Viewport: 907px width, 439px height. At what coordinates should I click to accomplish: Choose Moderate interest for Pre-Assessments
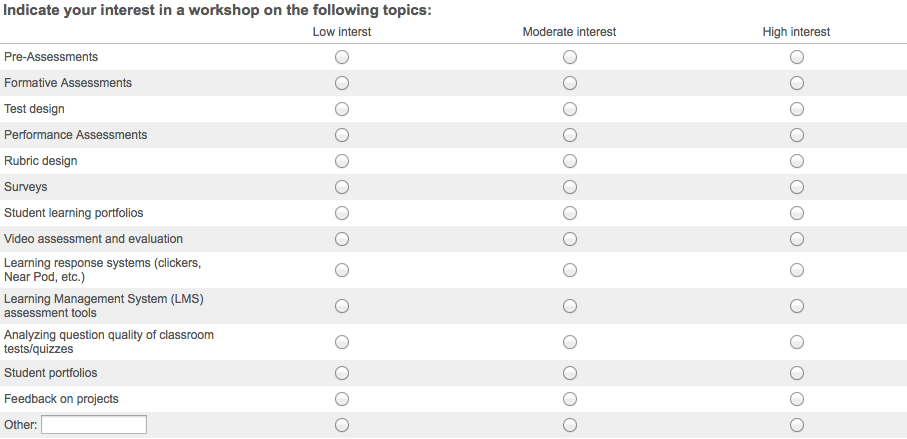pos(570,57)
